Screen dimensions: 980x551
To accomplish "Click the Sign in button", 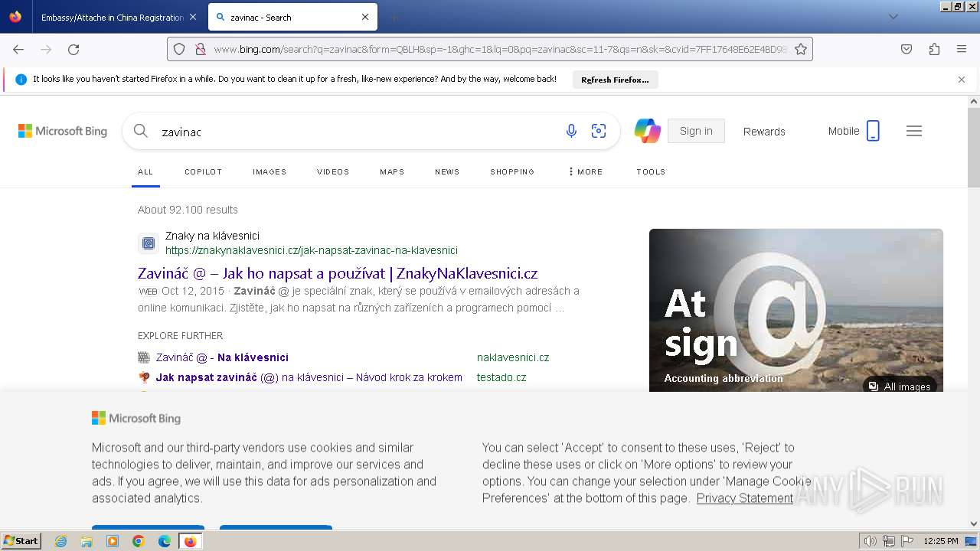I will click(x=696, y=131).
